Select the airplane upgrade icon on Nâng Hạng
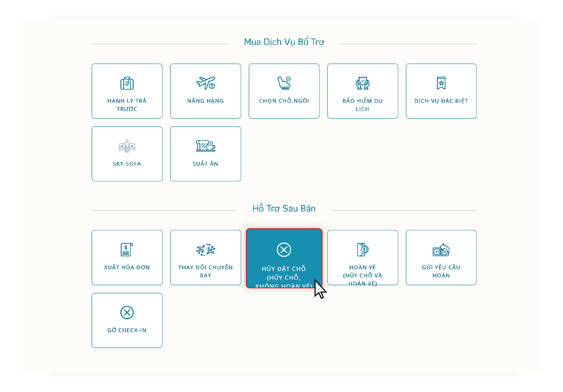This screenshot has height=392, width=563. (205, 82)
